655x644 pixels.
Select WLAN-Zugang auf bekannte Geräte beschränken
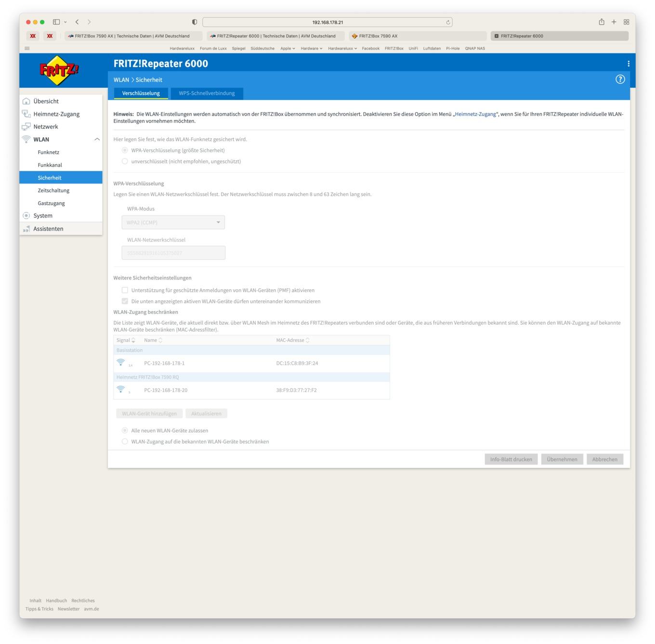[x=125, y=441]
